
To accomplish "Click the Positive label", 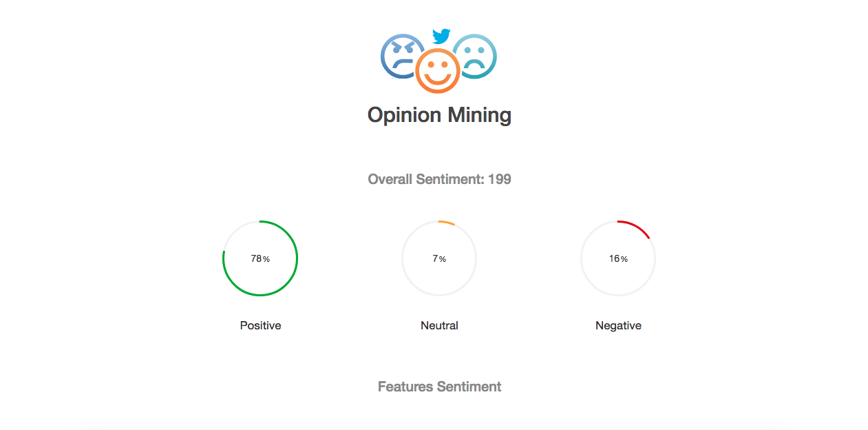I will coord(260,325).
